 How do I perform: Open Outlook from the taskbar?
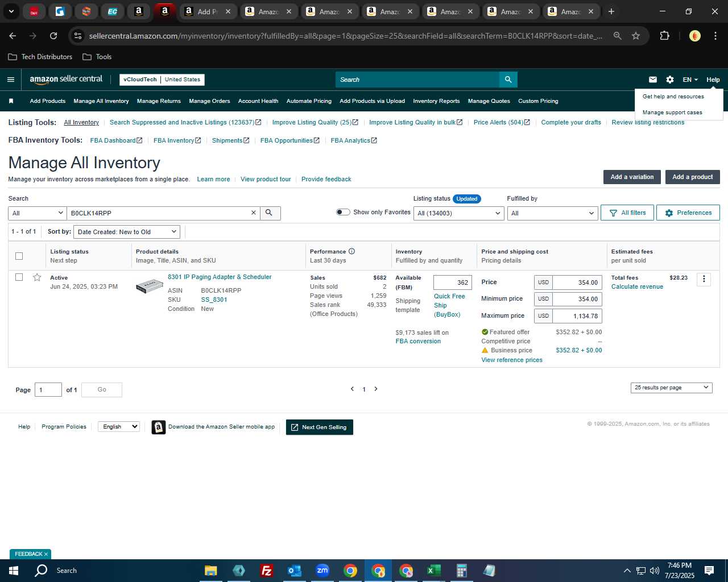pyautogui.click(x=294, y=571)
